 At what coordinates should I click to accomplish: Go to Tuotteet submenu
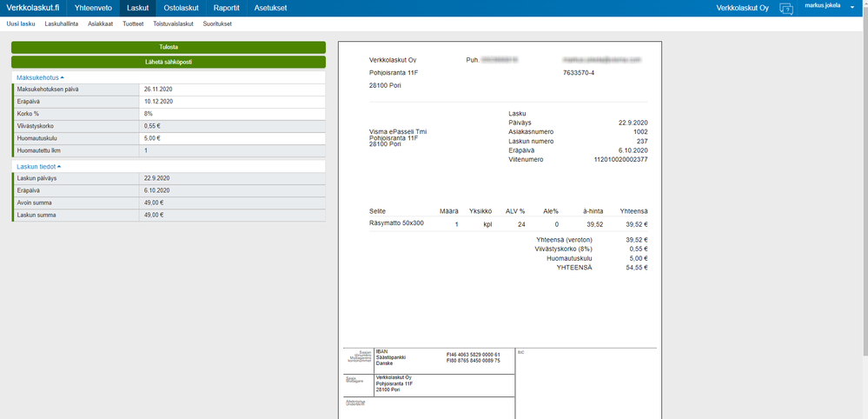tap(134, 24)
